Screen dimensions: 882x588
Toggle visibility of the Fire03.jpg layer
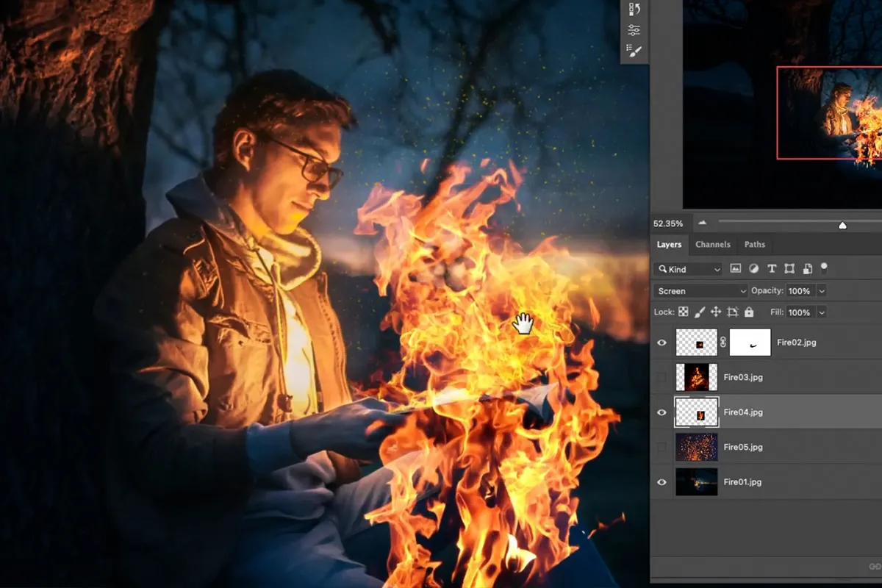pyautogui.click(x=661, y=377)
